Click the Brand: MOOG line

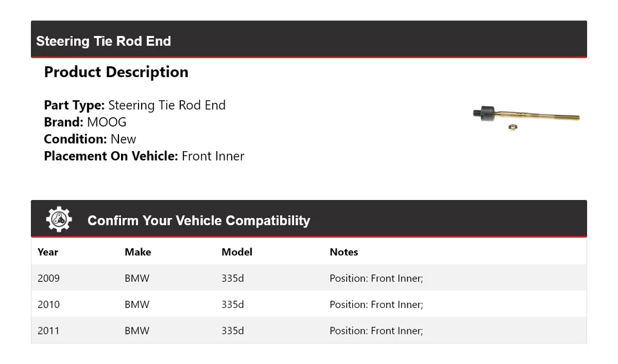click(x=85, y=122)
